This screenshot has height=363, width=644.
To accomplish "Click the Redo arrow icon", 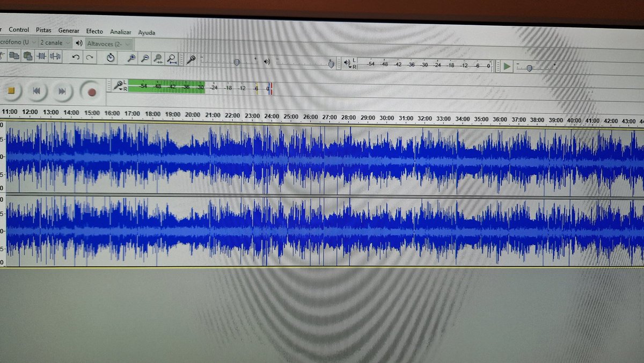I will point(90,57).
